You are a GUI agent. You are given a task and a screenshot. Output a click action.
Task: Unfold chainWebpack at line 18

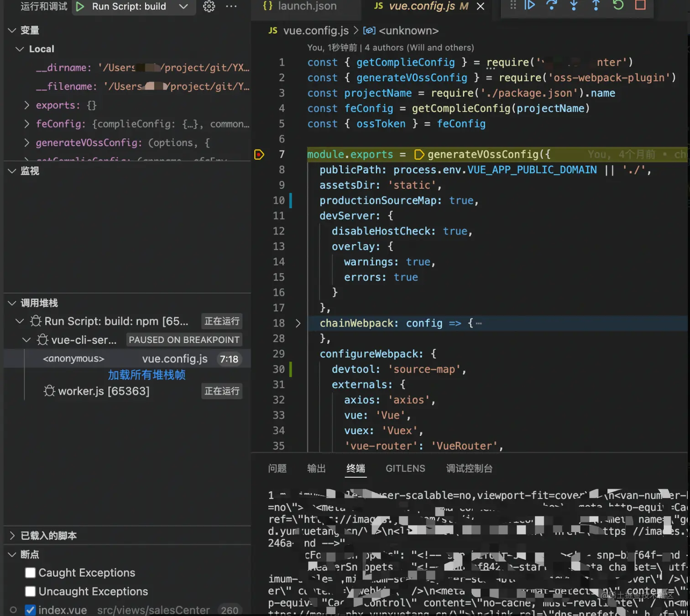click(x=298, y=323)
